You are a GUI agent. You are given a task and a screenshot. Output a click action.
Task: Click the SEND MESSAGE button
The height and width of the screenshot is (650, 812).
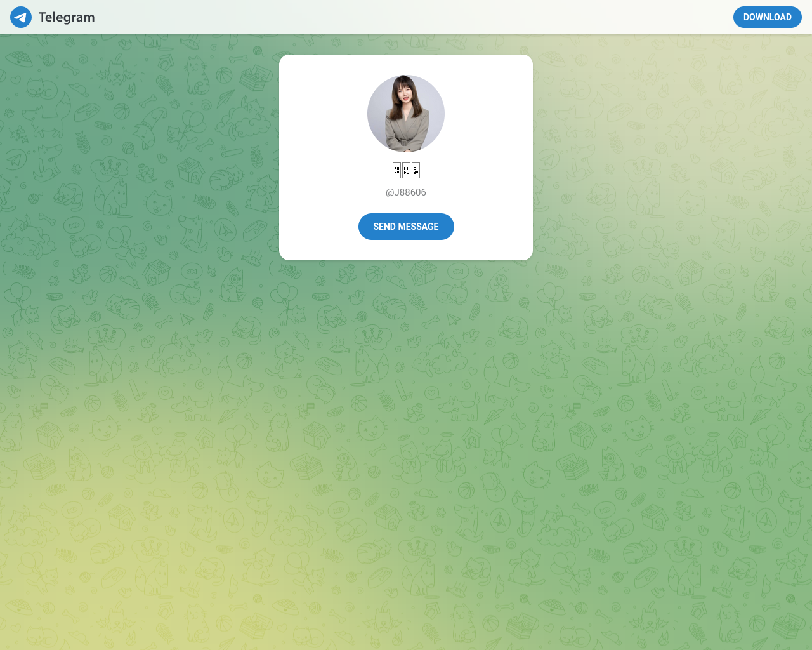click(x=406, y=227)
